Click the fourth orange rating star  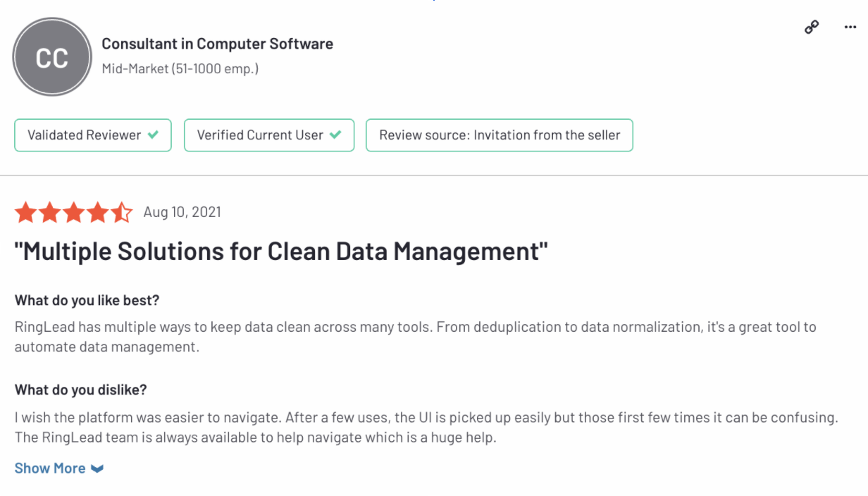click(x=97, y=212)
